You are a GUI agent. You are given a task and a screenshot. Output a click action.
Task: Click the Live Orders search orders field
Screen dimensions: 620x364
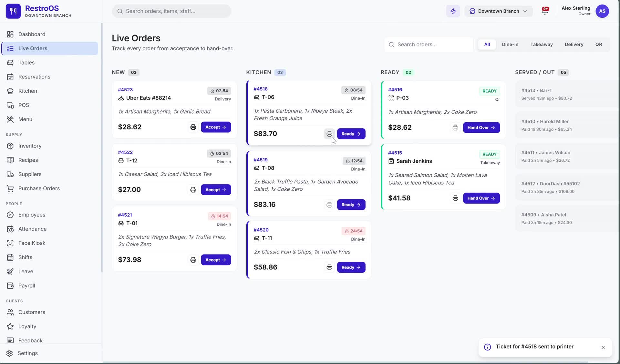[x=429, y=45]
